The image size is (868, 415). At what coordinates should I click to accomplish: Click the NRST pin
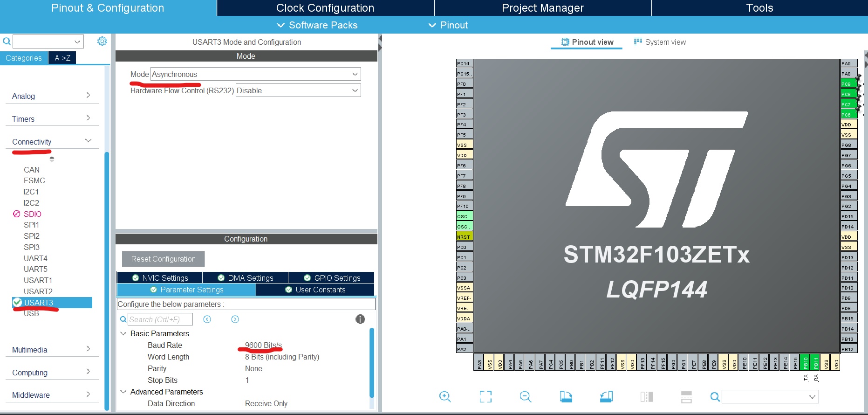coord(465,236)
